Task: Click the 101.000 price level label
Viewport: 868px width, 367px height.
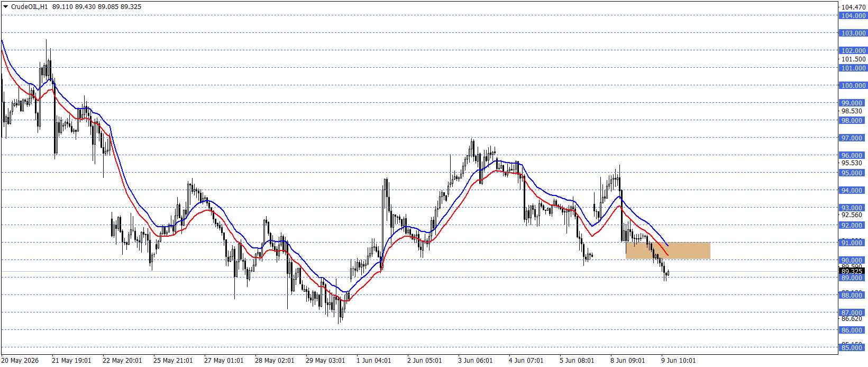Action: coord(853,68)
